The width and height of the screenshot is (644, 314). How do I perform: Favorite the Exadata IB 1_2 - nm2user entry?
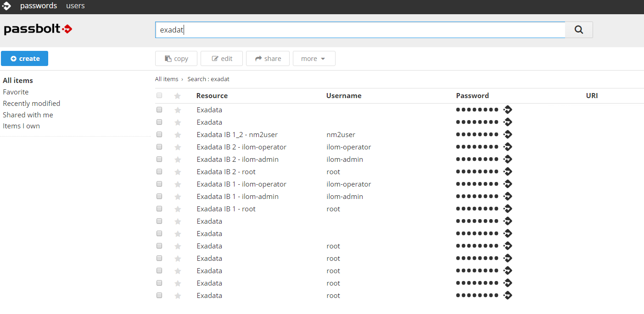[x=178, y=135]
